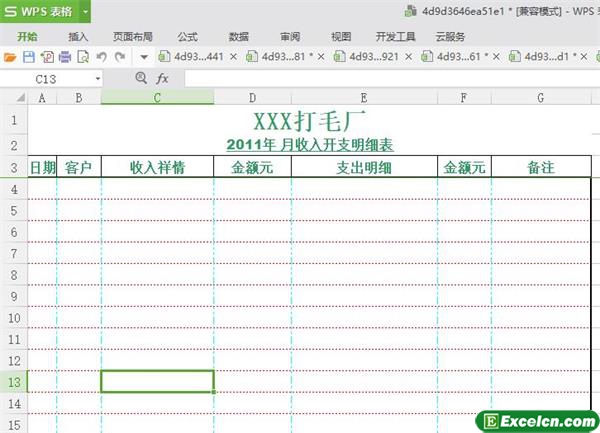
Task: Click the fx insert function icon
Action: click(x=162, y=79)
